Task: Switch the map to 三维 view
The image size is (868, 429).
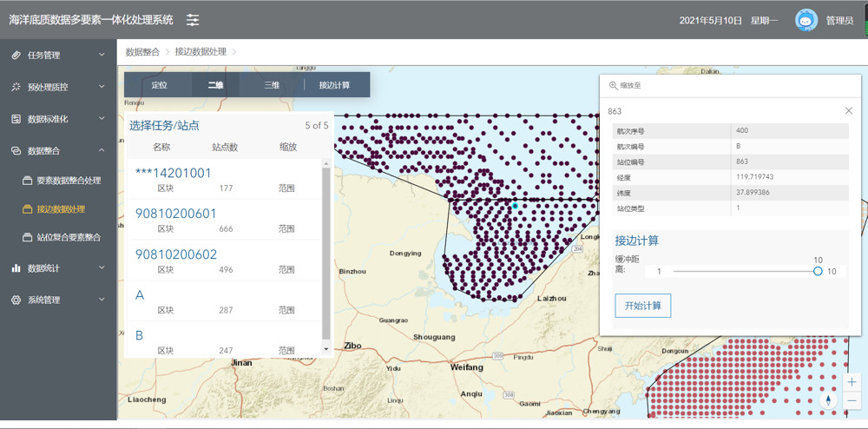Action: [272, 85]
